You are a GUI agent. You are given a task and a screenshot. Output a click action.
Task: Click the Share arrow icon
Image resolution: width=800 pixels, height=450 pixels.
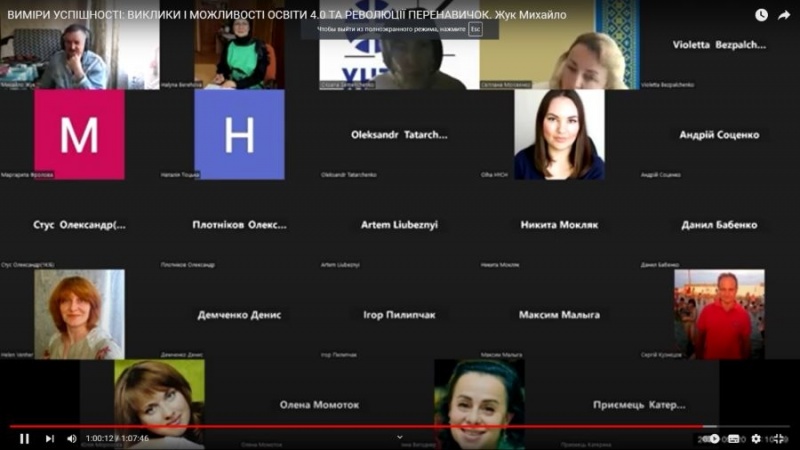(784, 15)
